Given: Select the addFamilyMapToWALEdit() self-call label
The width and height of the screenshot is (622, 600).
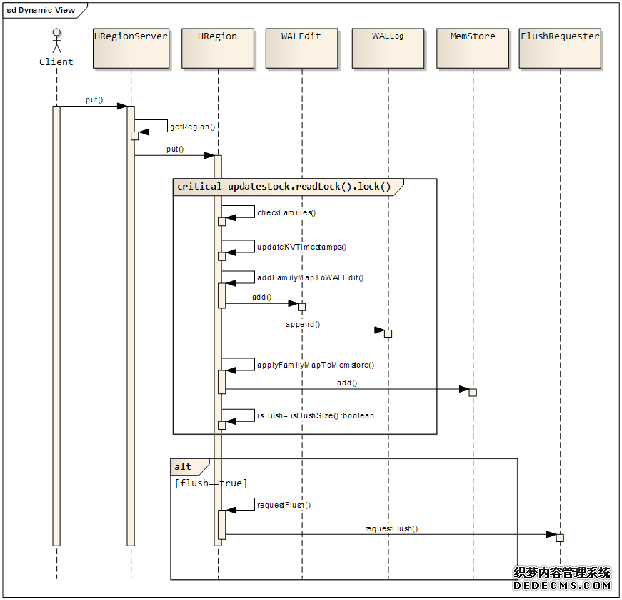Looking at the screenshot, I should pyautogui.click(x=310, y=278).
